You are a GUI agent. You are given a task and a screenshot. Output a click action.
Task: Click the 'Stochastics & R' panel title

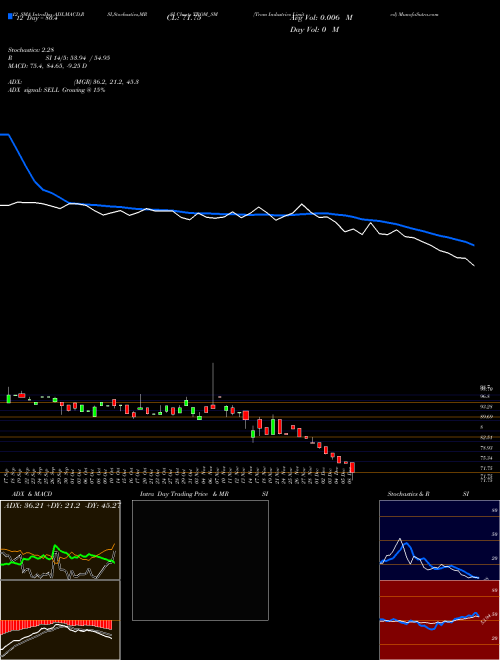(x=408, y=494)
